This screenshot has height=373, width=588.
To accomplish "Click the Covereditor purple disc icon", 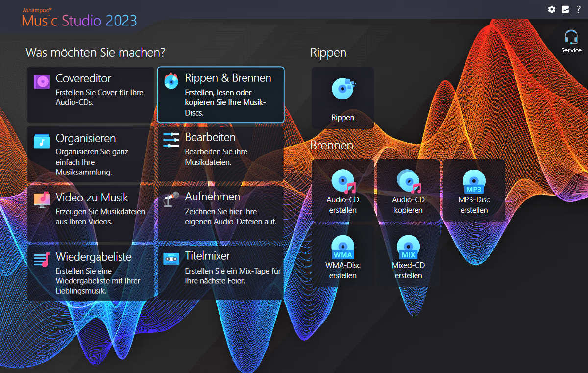I will pyautogui.click(x=42, y=81).
